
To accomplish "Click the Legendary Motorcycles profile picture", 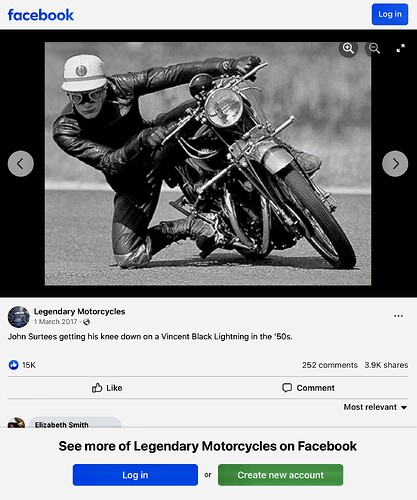I will 19,317.
